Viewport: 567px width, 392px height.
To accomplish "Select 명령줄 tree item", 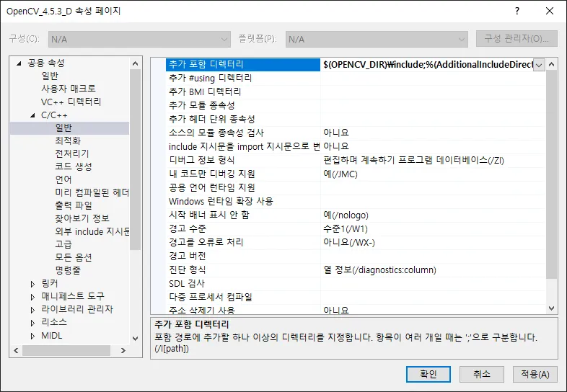I will pyautogui.click(x=68, y=270).
